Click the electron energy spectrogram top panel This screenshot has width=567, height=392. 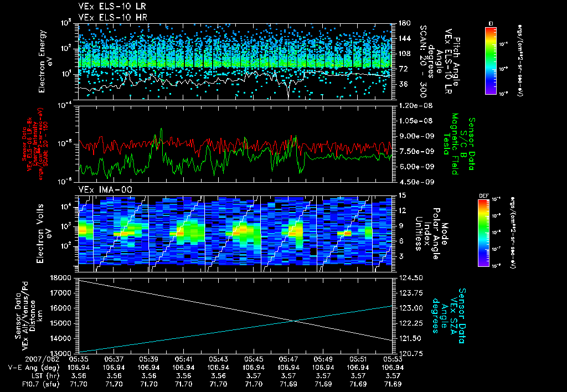pos(235,61)
